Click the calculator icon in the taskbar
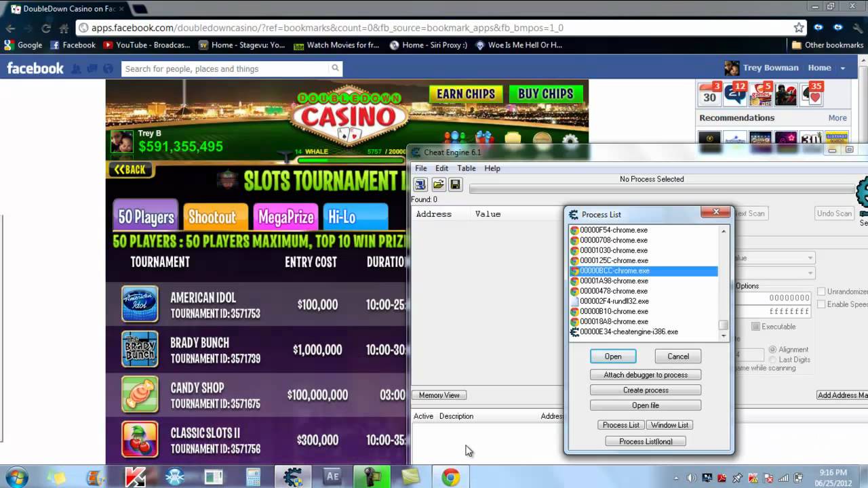 (254, 477)
